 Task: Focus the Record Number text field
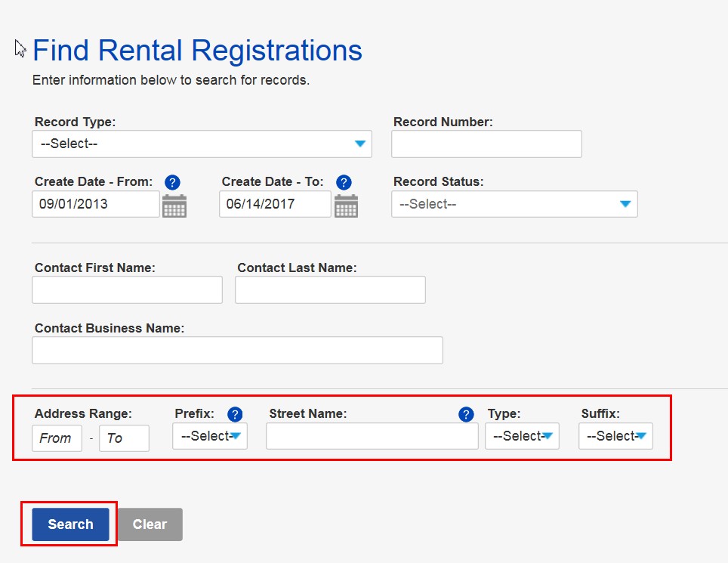pyautogui.click(x=486, y=144)
